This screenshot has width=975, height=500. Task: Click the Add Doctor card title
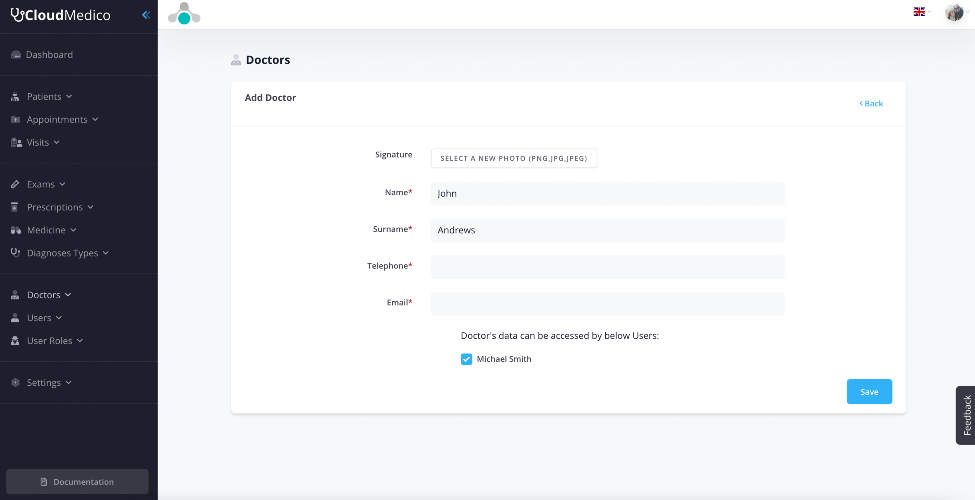[x=270, y=98]
